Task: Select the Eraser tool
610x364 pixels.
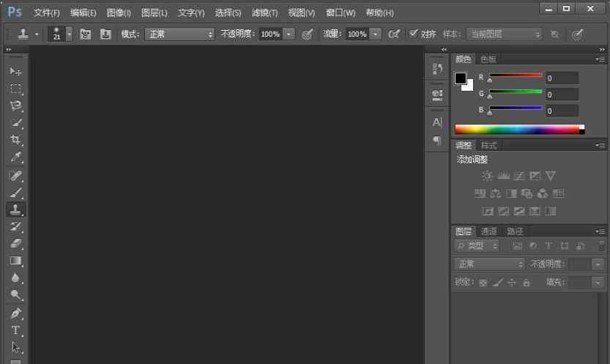Action: 15,244
